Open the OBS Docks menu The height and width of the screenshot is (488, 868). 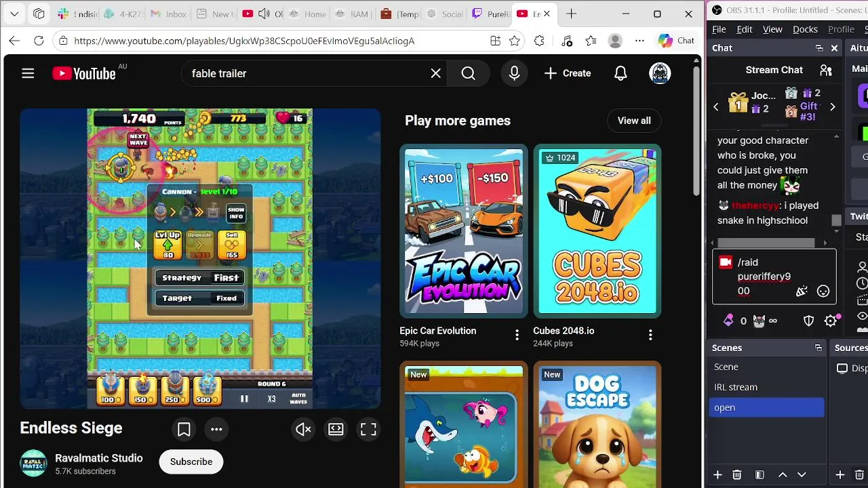805,29
